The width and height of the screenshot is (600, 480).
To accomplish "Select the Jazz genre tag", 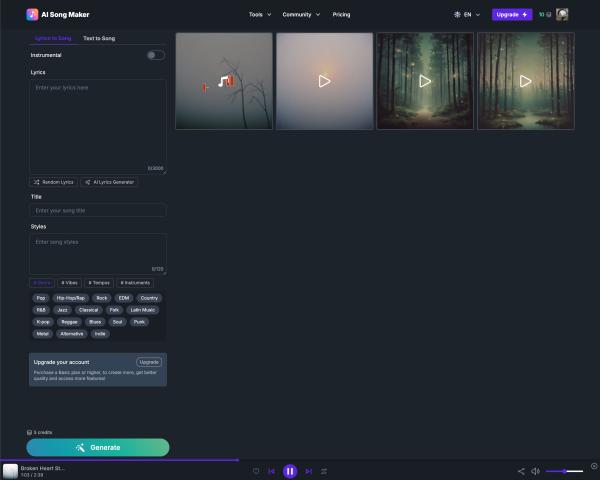I will (62, 310).
